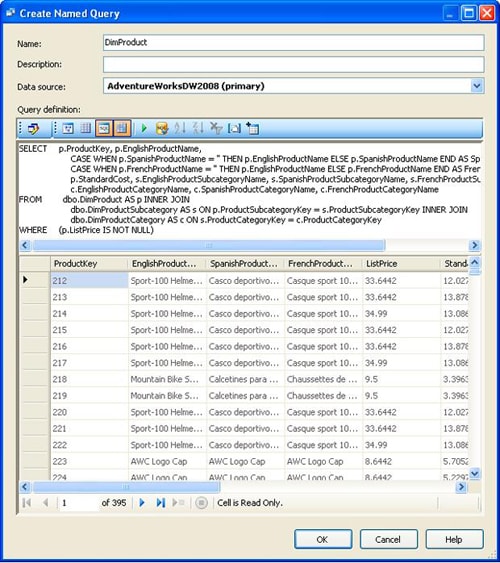Click the EnglishProduct... column header

(167, 264)
